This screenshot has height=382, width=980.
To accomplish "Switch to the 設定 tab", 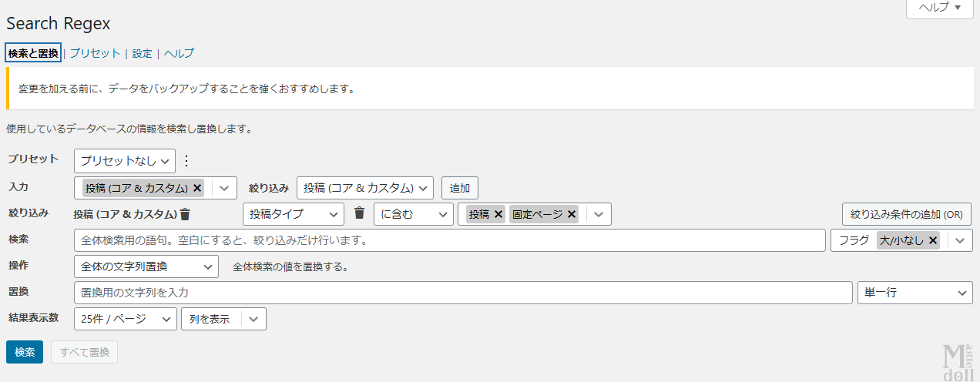I will [x=143, y=53].
